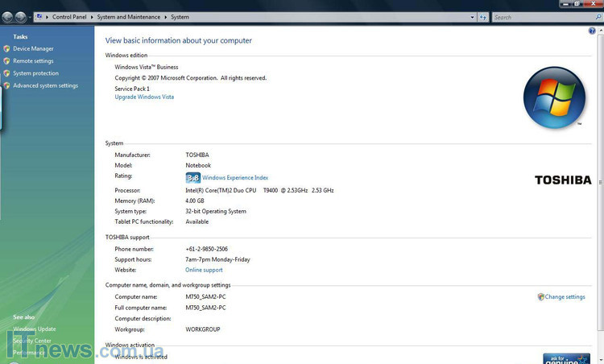The image size is (604, 364).
Task: Expand arrow after System and Maintenance breadcrumb
Action: (166, 16)
